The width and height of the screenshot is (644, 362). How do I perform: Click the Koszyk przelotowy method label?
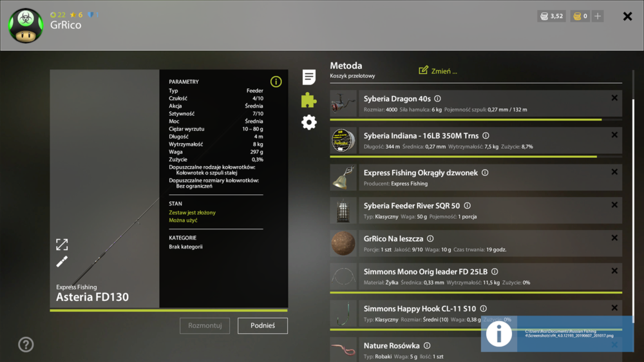352,76
